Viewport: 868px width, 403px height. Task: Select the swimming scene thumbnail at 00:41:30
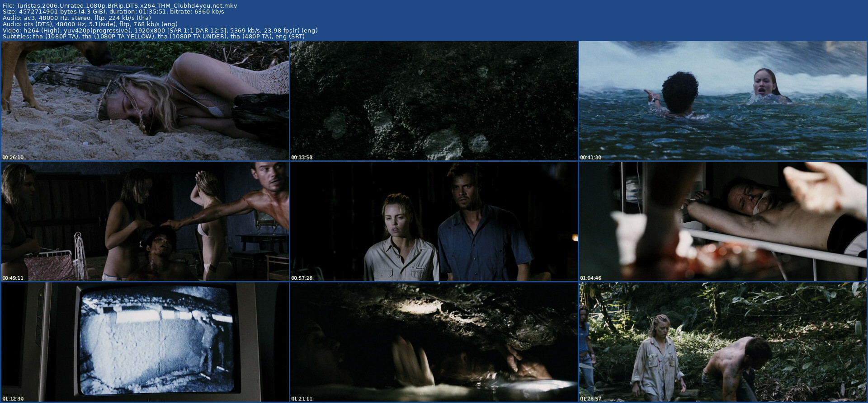722,101
